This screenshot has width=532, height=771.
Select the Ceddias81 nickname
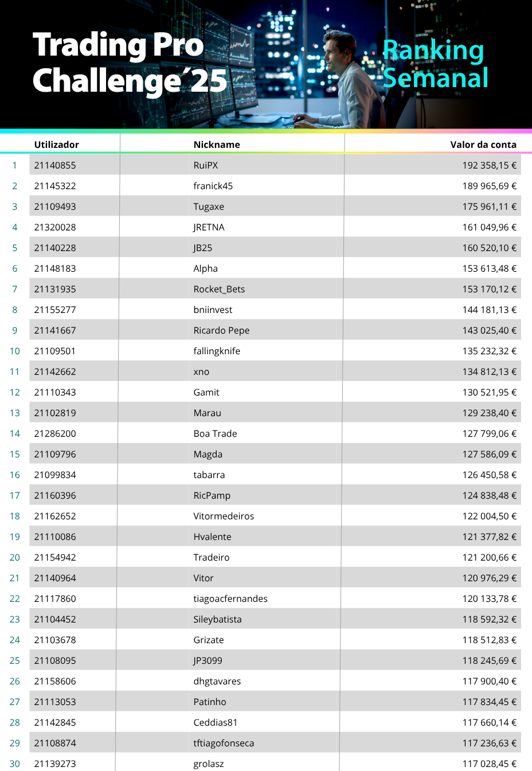(215, 722)
